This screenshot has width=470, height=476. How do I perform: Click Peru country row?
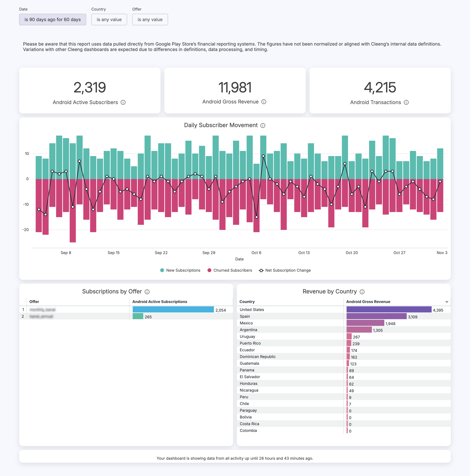(344, 397)
